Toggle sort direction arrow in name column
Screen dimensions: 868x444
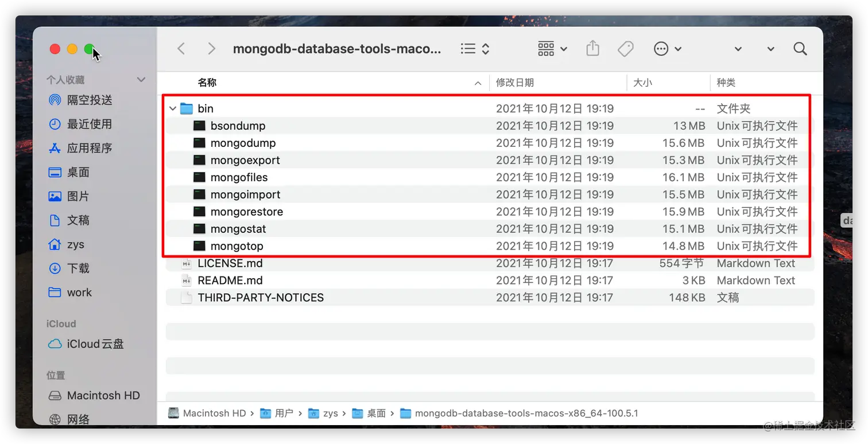[x=478, y=83]
